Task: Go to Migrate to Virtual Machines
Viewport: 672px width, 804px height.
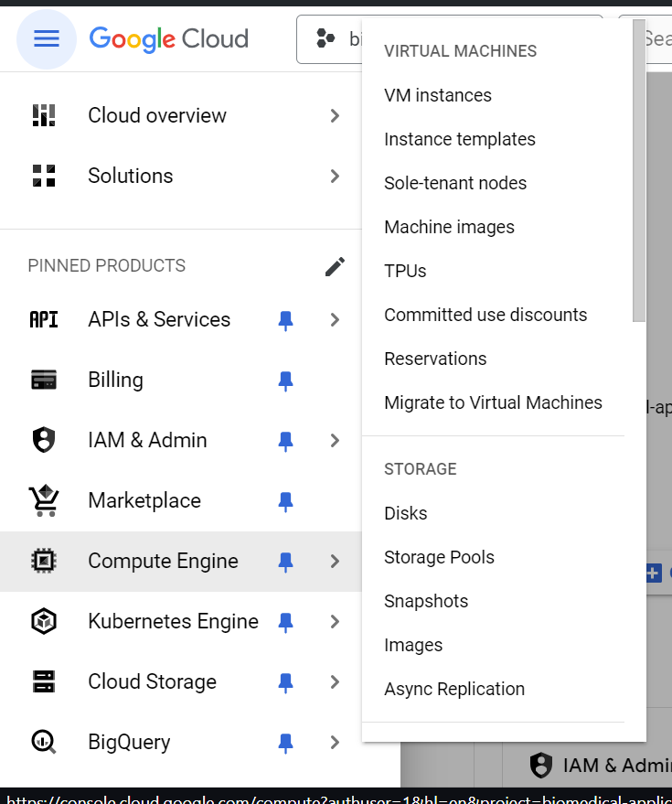Action: [x=493, y=403]
